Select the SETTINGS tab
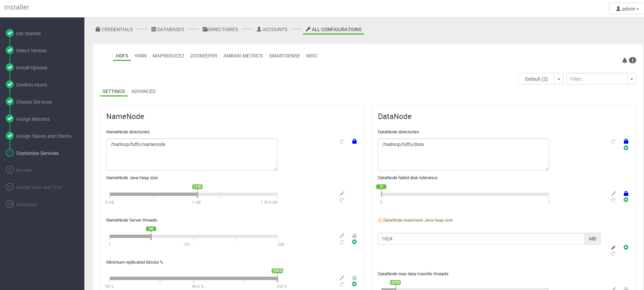 114,91
